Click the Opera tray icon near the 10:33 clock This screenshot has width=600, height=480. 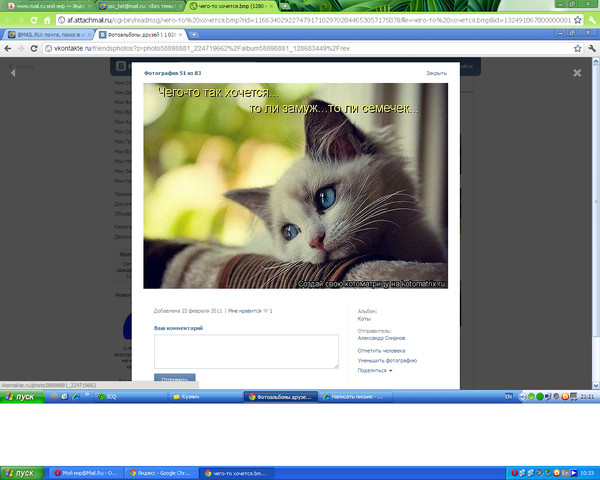point(515,473)
